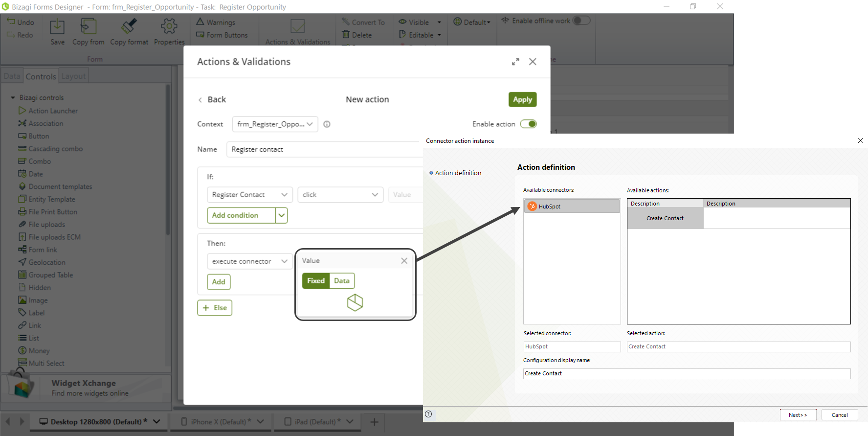Delete the selected control
This screenshot has height=436, width=868.
pos(357,35)
